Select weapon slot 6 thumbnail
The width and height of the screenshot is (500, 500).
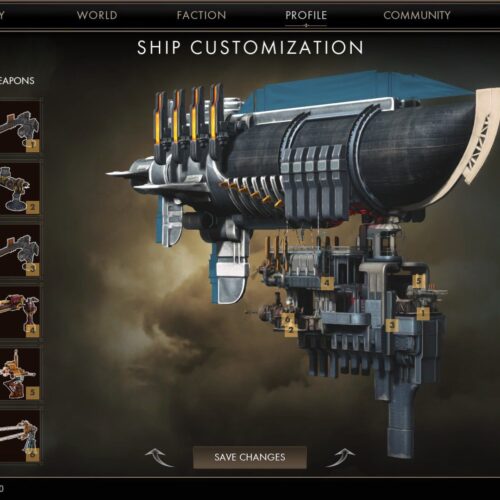[x=19, y=436]
